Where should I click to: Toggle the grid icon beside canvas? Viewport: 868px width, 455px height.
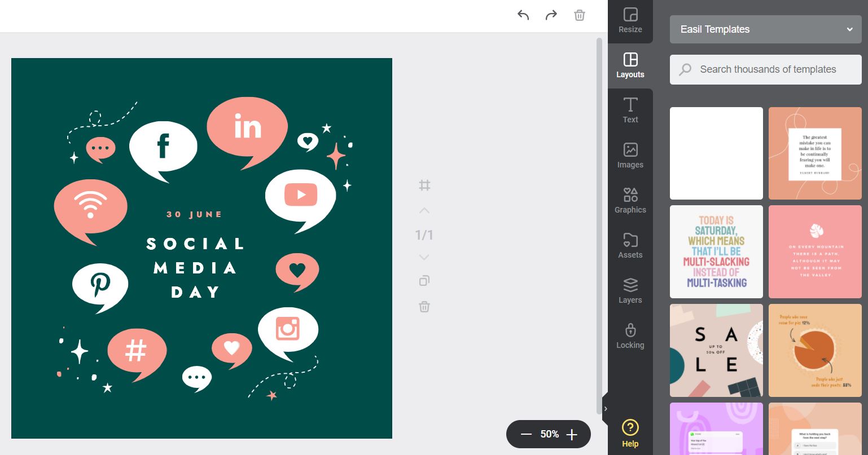pos(424,185)
